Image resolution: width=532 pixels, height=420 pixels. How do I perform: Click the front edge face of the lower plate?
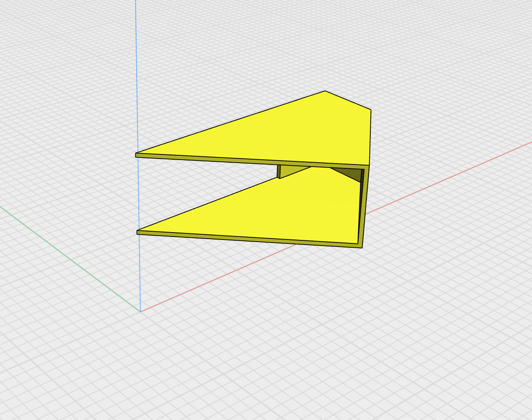click(249, 240)
